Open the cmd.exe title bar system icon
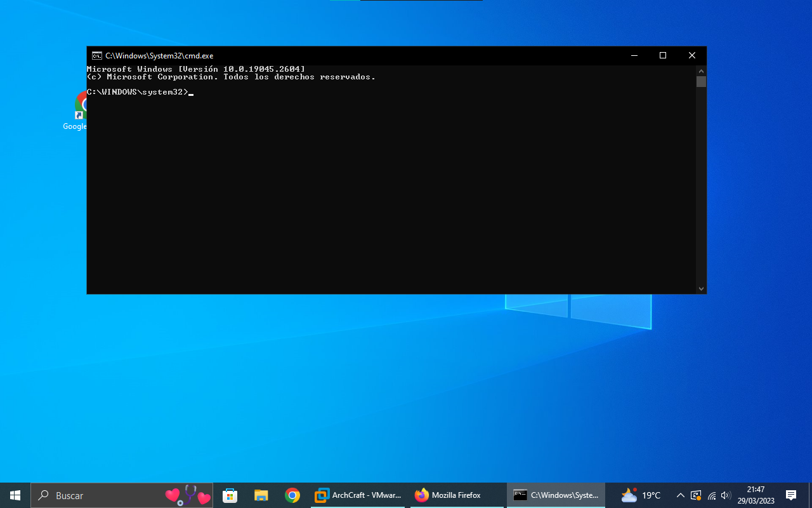This screenshot has width=812, height=508. (x=96, y=56)
